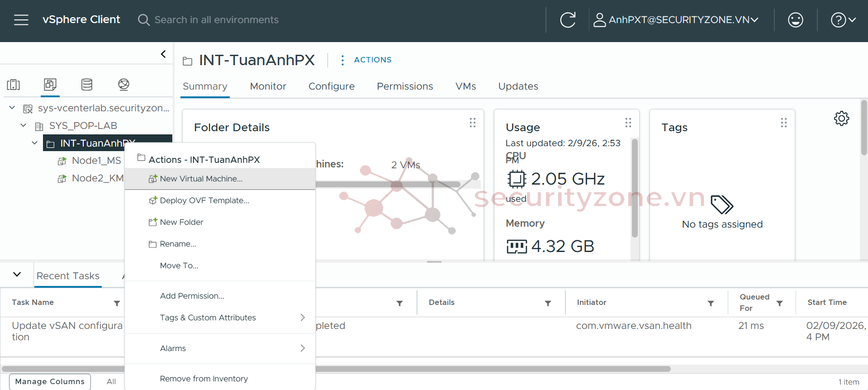Switch to VMs and Templates view icon
Image resolution: width=868 pixels, height=390 pixels.
point(50,85)
